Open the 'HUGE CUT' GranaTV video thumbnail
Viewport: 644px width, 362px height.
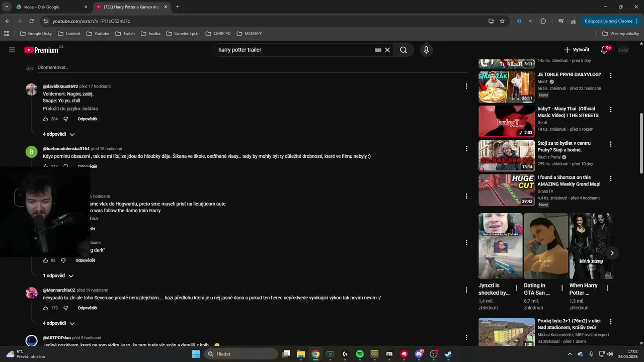click(x=507, y=190)
